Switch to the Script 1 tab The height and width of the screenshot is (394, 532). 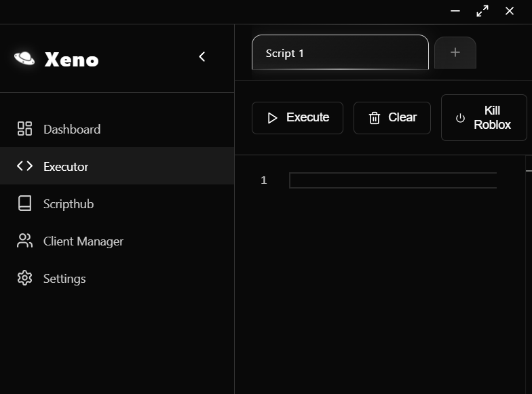pyautogui.click(x=339, y=53)
